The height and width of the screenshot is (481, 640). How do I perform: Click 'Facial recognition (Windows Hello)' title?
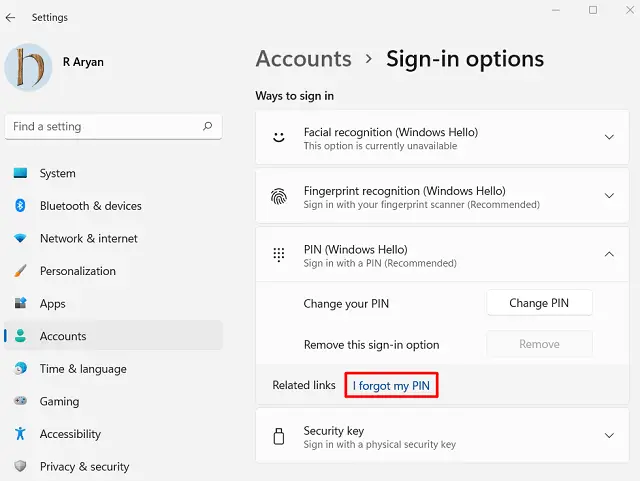391,132
